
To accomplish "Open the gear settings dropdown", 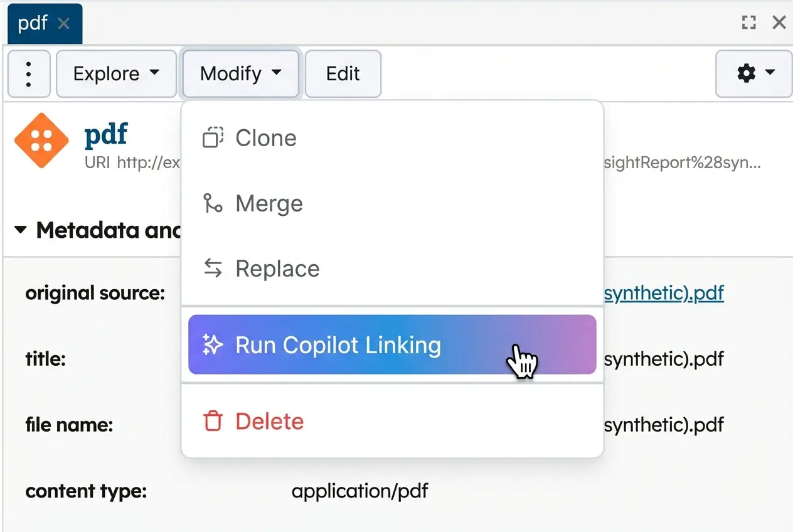I will (x=754, y=74).
